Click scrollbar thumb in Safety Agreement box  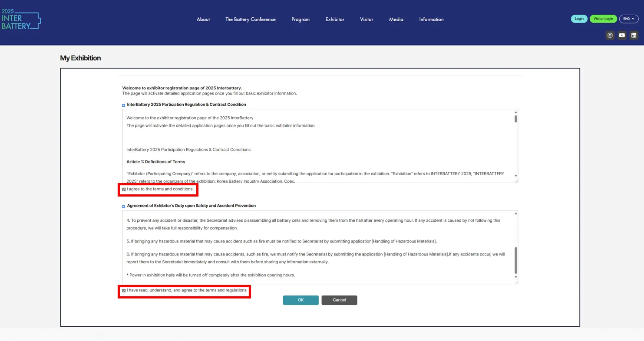516,260
